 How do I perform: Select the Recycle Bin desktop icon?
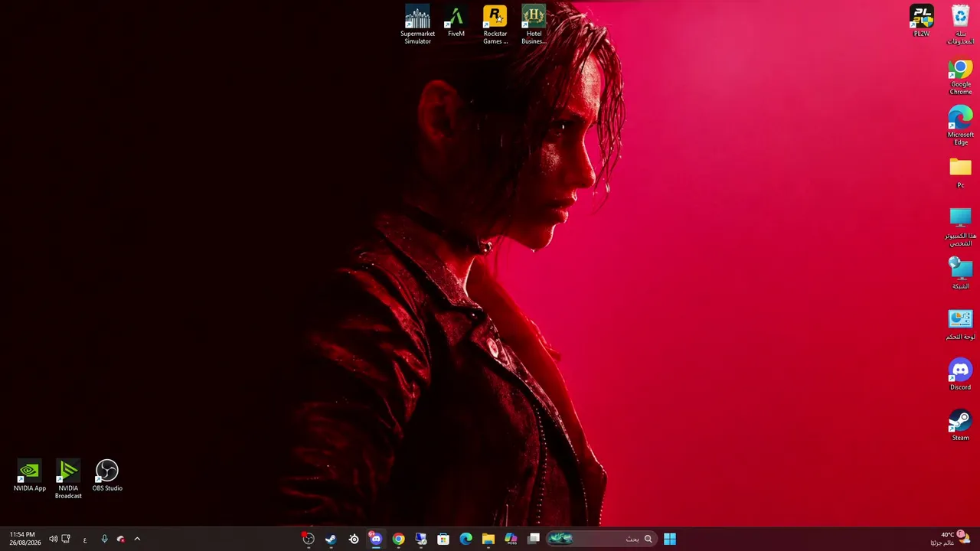(961, 24)
